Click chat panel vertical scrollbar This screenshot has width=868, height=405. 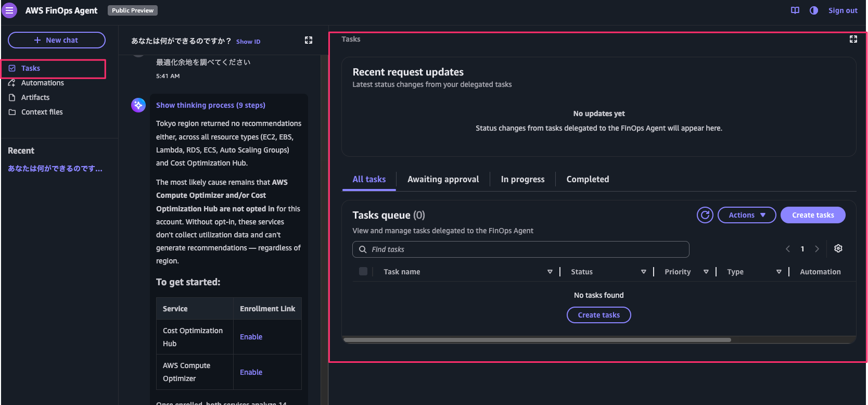[324, 229]
